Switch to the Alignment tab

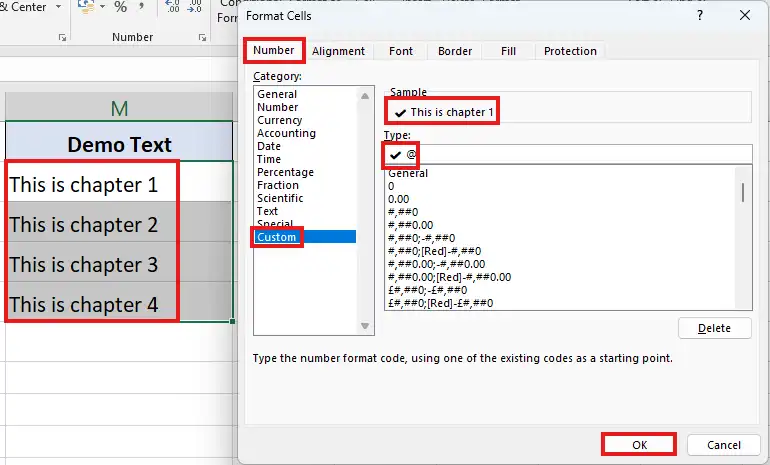coord(338,51)
